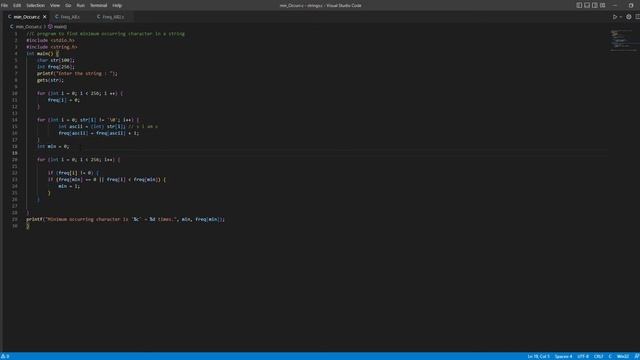Click the "freq[i] = 0;" code line
The width and height of the screenshot is (640, 360).
tap(64, 100)
